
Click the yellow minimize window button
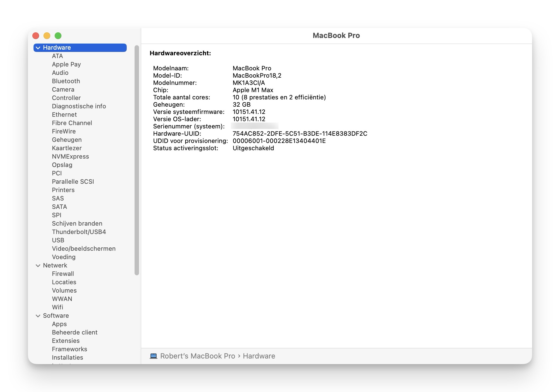(47, 36)
